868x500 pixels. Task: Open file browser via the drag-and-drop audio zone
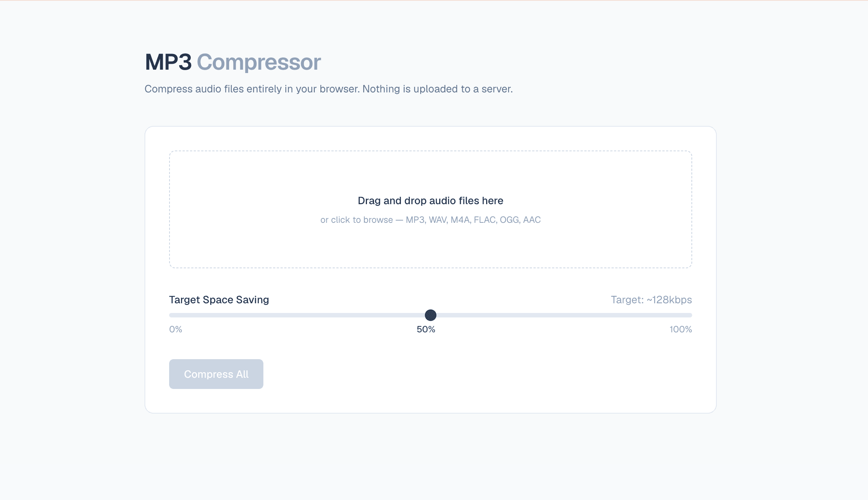(431, 209)
